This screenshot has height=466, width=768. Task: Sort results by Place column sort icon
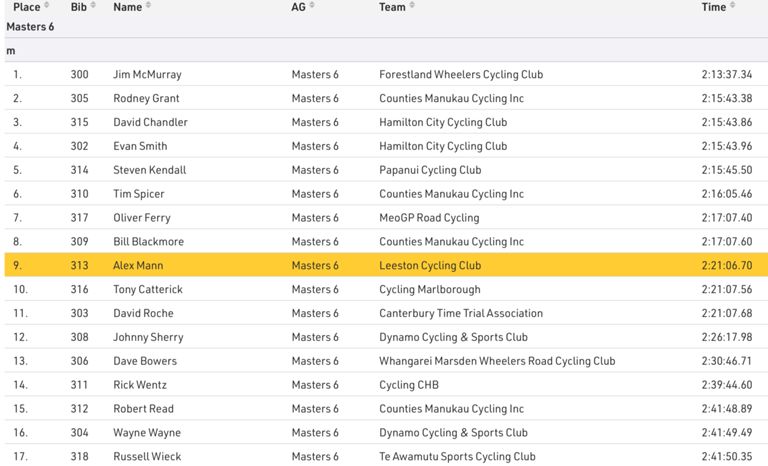point(47,5)
